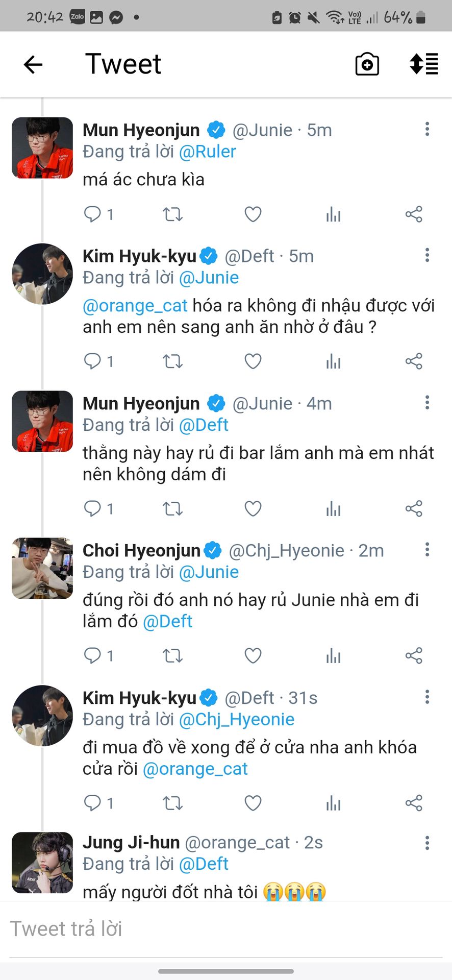Open more options on Mun Hyeonjun's 5m tweet
Viewport: 452px width, 980px height.
[427, 129]
